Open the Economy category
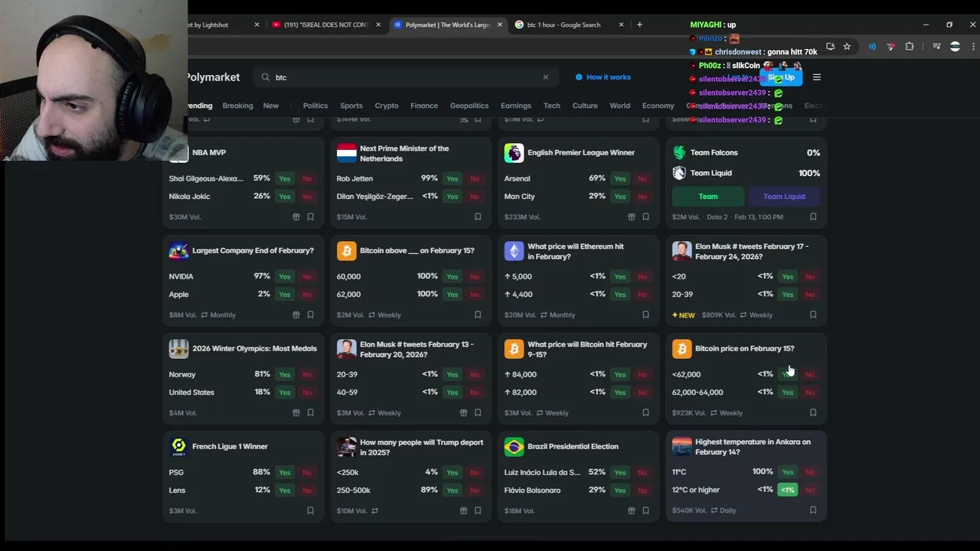 (658, 106)
